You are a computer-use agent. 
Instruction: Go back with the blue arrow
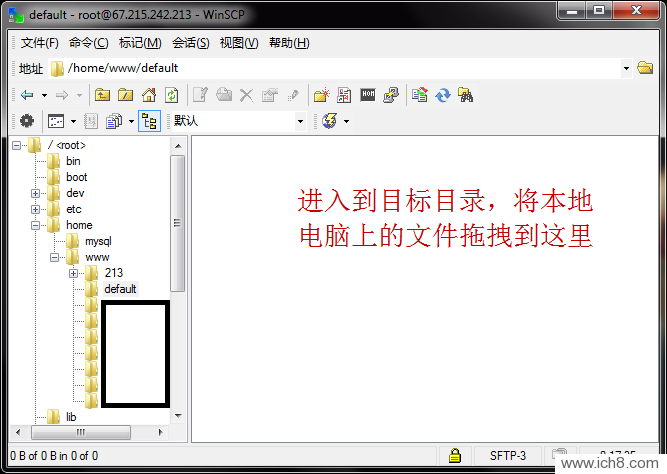click(27, 95)
